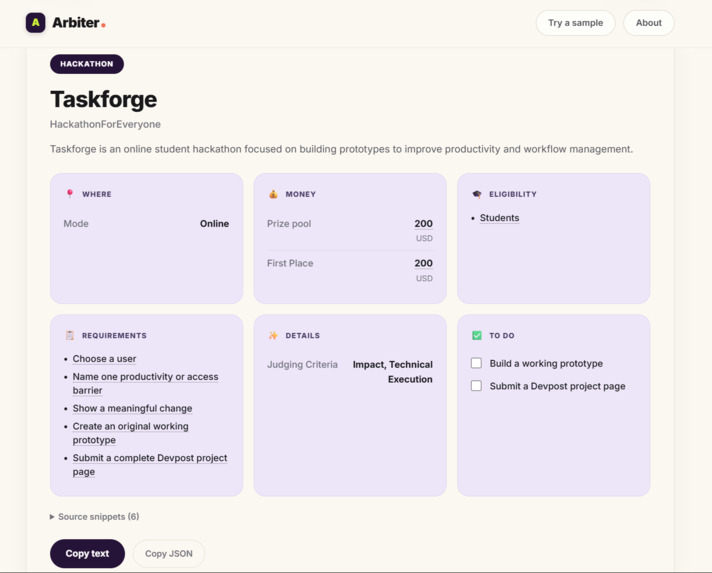Click the Prize pool label
Viewport: 712px width, 573px height.
(289, 223)
